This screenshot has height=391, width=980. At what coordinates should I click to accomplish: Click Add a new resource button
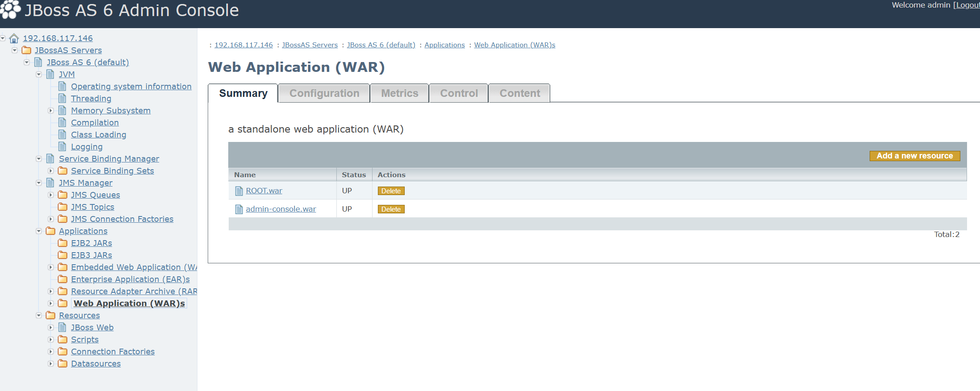tap(915, 156)
